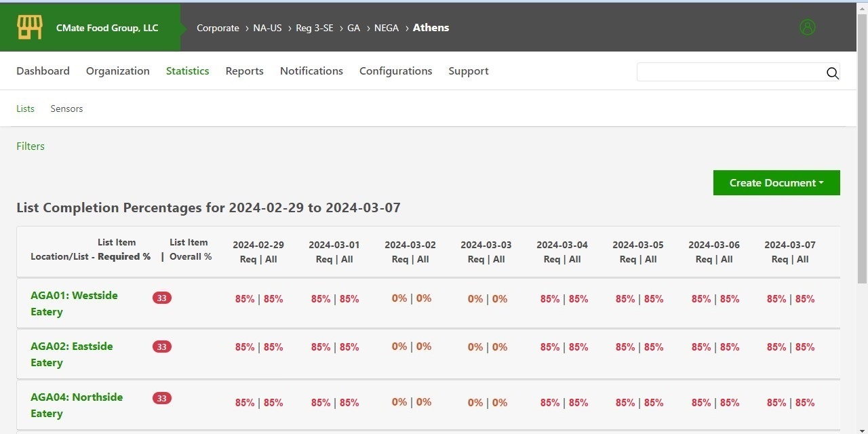Open the Statistics menu
This screenshot has width=868, height=434.
click(x=187, y=71)
